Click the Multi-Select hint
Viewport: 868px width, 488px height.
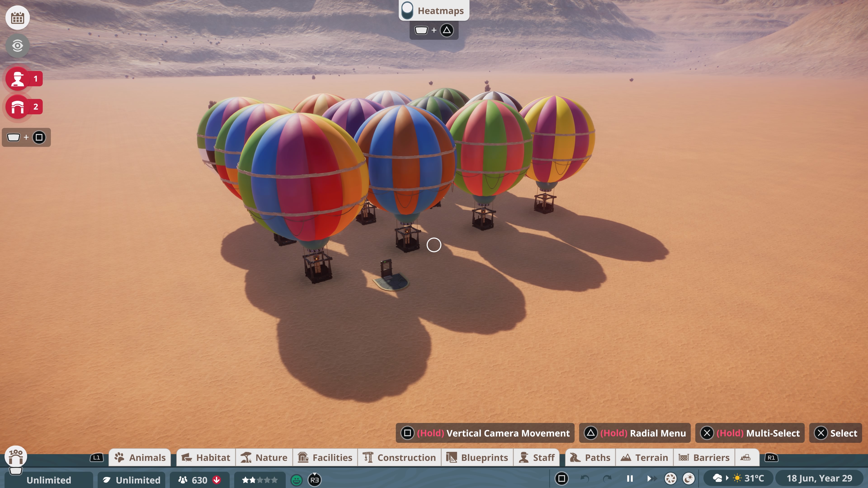pyautogui.click(x=750, y=433)
